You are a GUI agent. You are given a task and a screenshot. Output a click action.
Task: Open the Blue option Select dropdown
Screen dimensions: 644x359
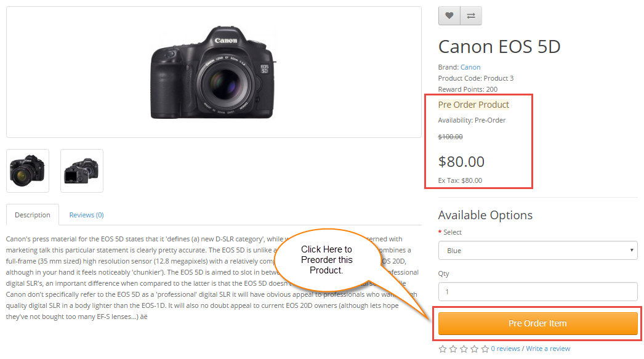point(537,251)
